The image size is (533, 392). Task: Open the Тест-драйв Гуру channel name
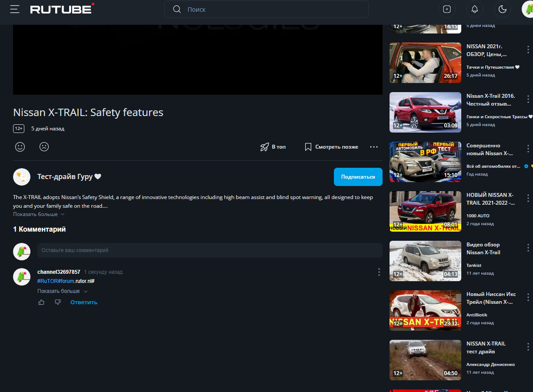pyautogui.click(x=69, y=176)
